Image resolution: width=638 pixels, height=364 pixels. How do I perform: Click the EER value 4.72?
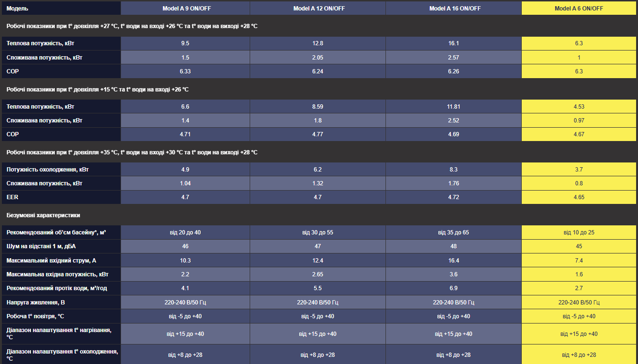[x=454, y=197]
